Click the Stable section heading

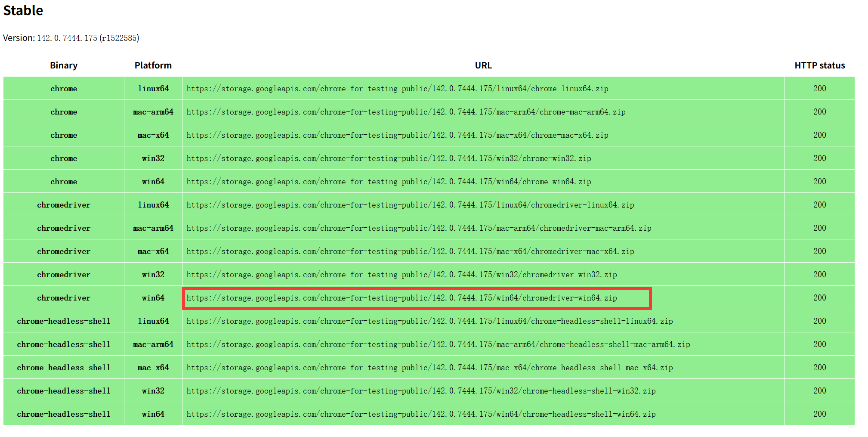click(x=23, y=10)
